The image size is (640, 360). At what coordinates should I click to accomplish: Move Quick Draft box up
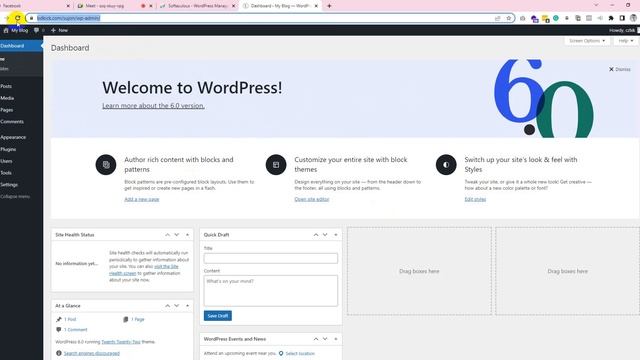pyautogui.click(x=316, y=235)
